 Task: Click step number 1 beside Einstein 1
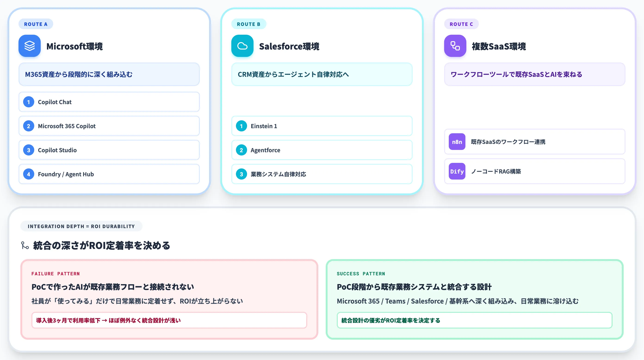[241, 126]
